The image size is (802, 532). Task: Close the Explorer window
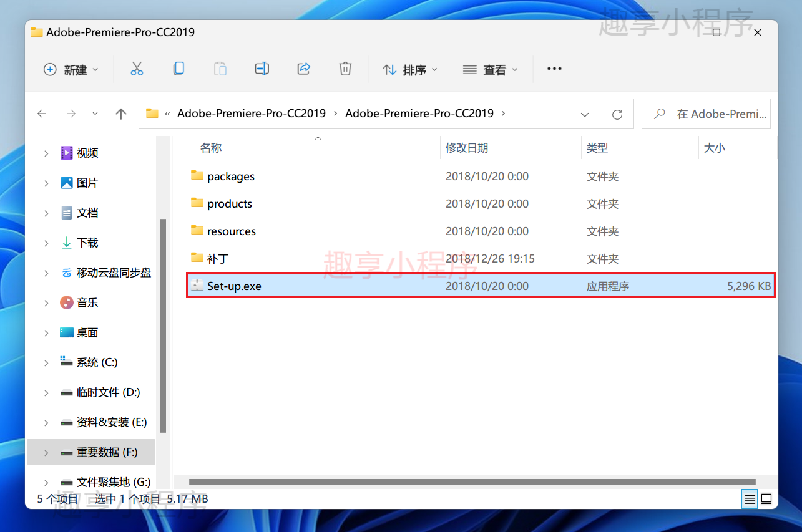[x=758, y=32]
